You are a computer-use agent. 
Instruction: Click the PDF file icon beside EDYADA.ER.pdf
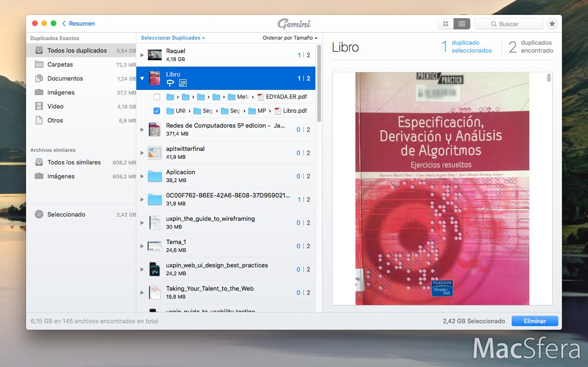click(x=261, y=97)
